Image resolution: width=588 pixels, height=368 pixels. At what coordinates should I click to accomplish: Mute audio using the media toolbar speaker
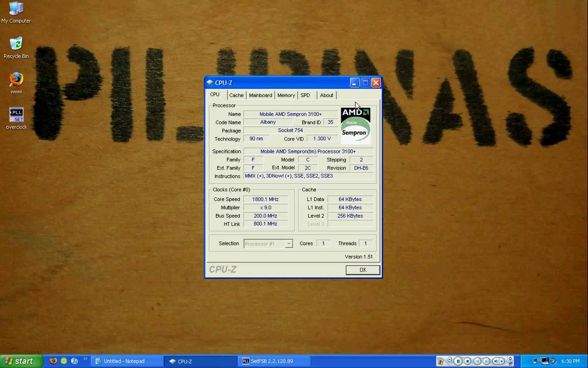(x=496, y=361)
